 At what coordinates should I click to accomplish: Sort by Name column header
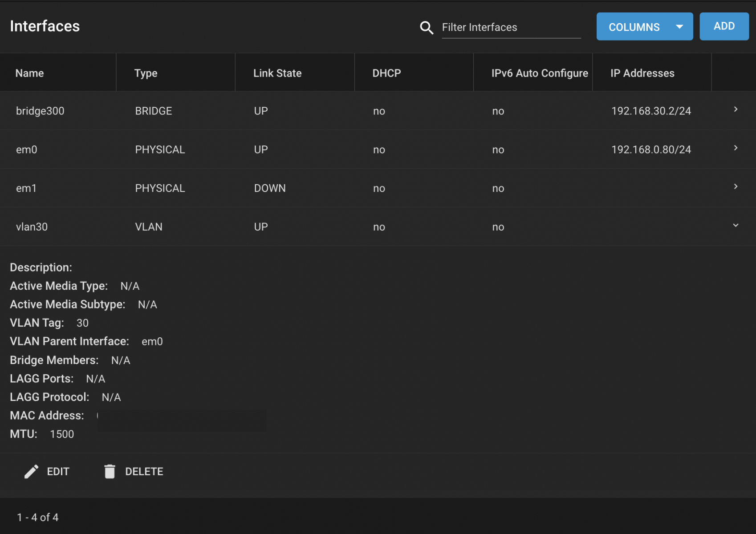(29, 73)
